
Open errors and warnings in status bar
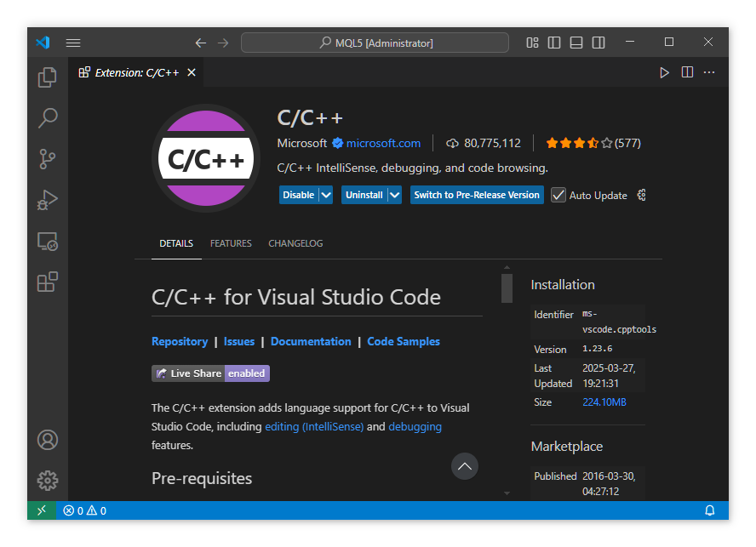(85, 510)
